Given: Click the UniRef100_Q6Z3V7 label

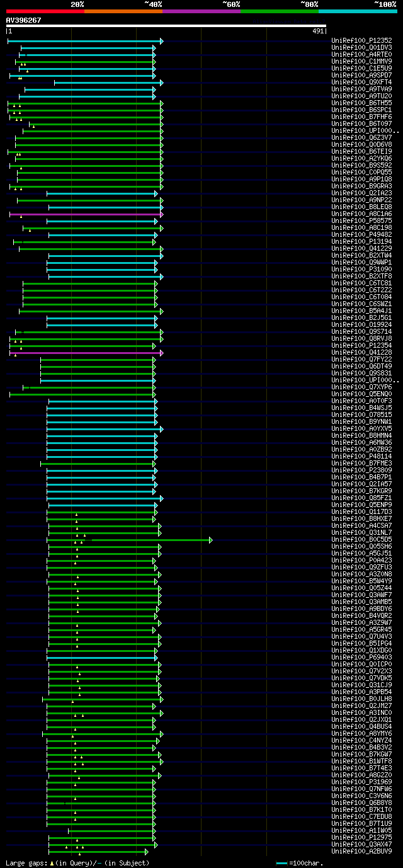Looking at the screenshot, I should [x=361, y=138].
